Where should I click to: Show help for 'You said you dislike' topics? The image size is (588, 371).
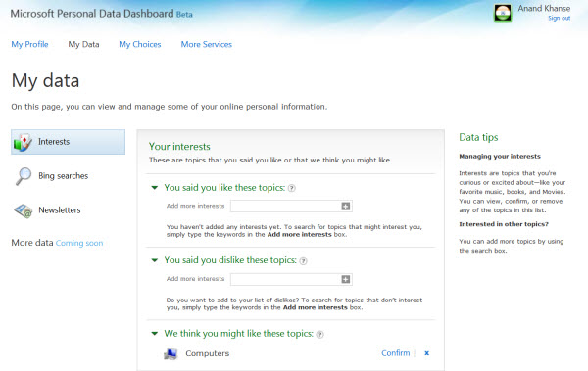[304, 261]
